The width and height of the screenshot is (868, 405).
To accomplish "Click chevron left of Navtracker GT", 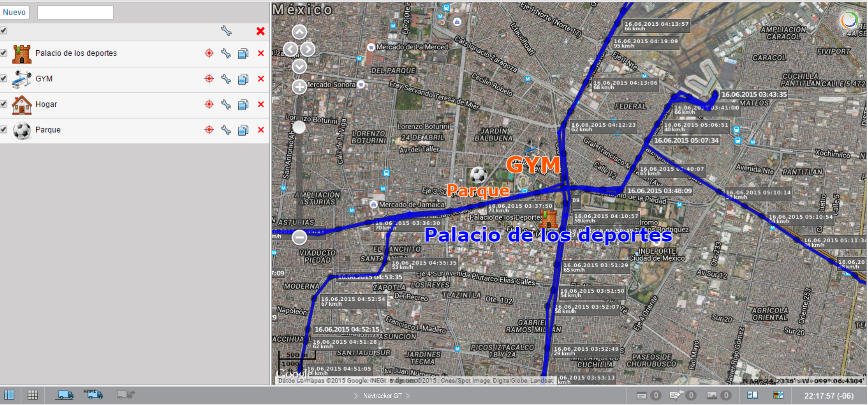I will (356, 396).
